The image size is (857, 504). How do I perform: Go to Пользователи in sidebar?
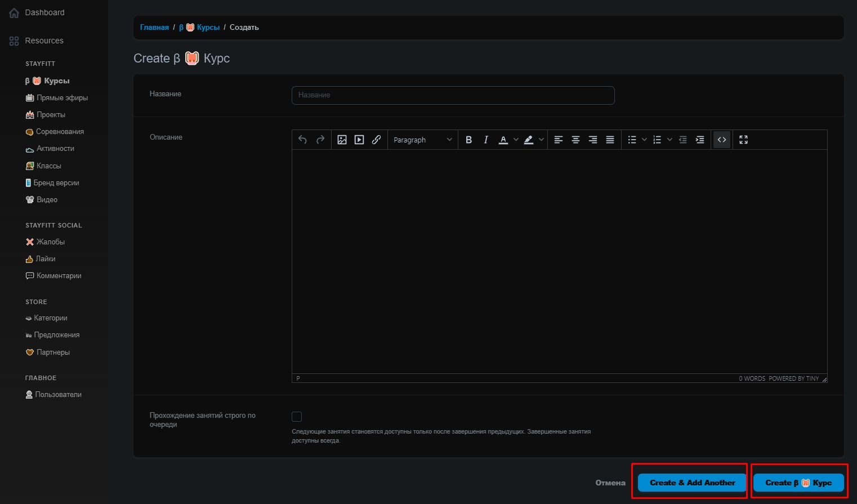[58, 395]
